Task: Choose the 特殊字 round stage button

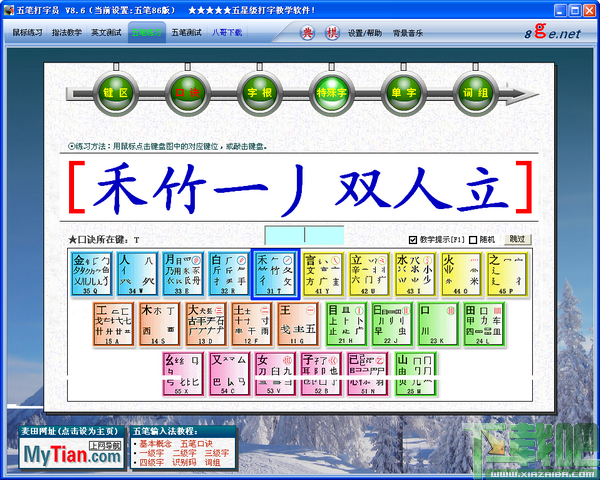Action: (x=331, y=93)
